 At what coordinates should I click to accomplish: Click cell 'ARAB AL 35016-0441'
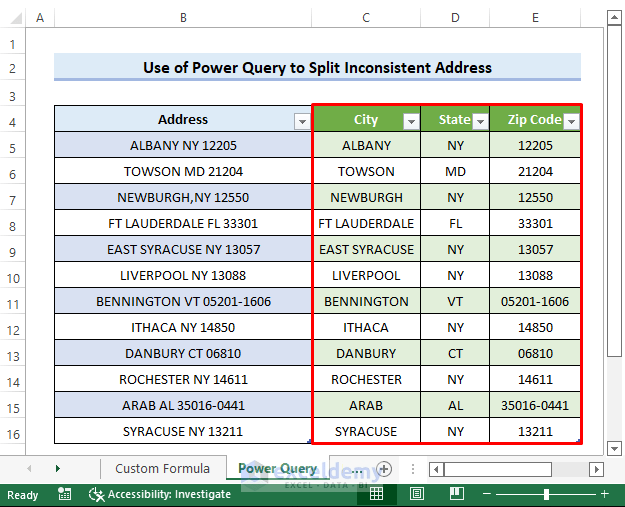(183, 405)
